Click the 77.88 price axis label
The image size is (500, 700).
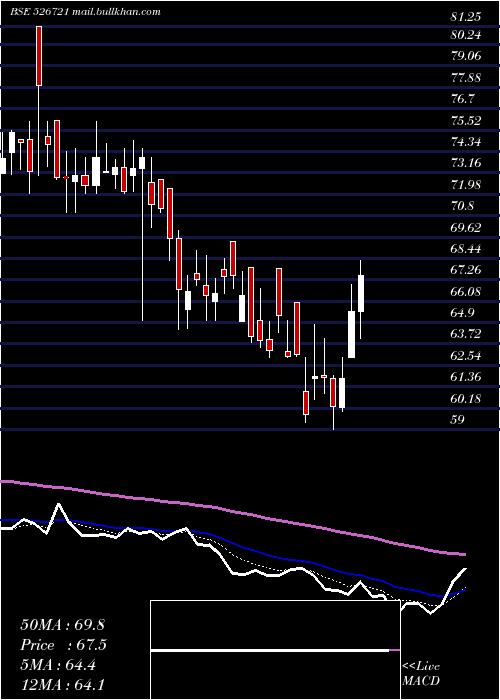click(466, 78)
